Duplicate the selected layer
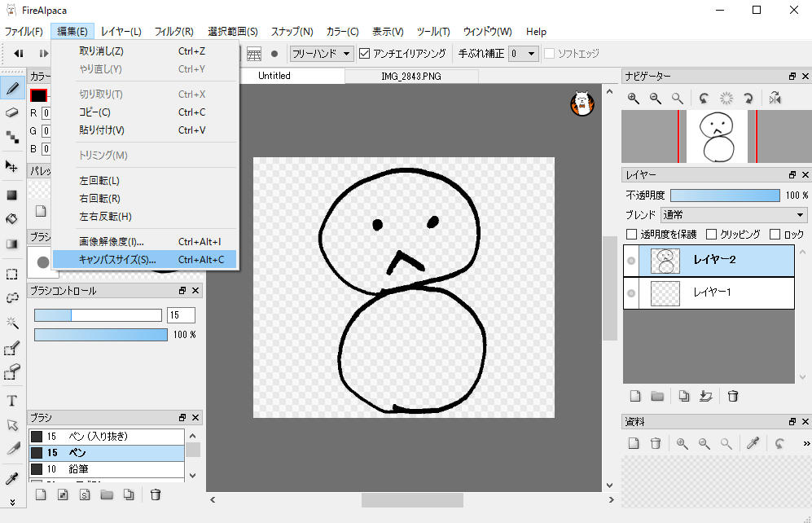Image resolution: width=812 pixels, height=523 pixels. [684, 396]
